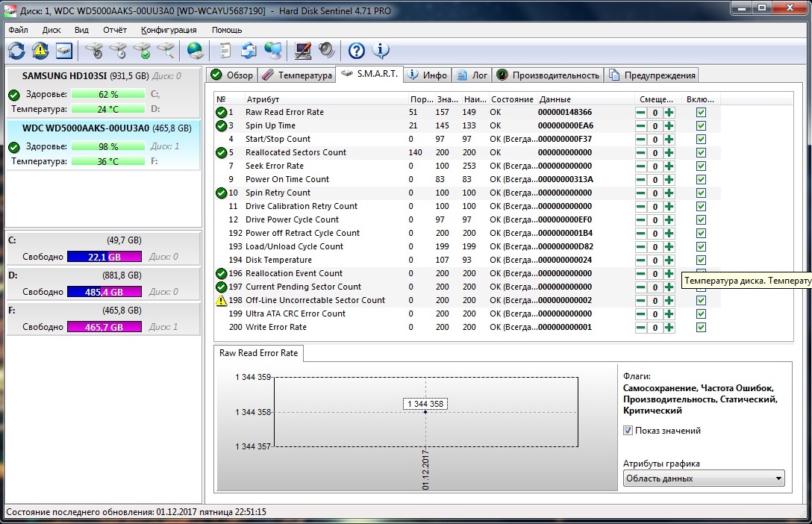The height and width of the screenshot is (524, 812).
Task: Open the 'Конфигурация' menu
Action: (169, 30)
